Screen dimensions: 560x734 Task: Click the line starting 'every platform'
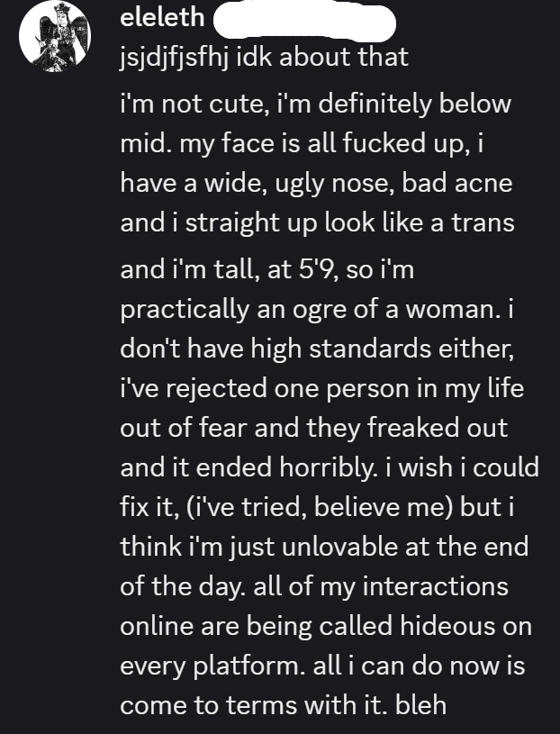(322, 666)
